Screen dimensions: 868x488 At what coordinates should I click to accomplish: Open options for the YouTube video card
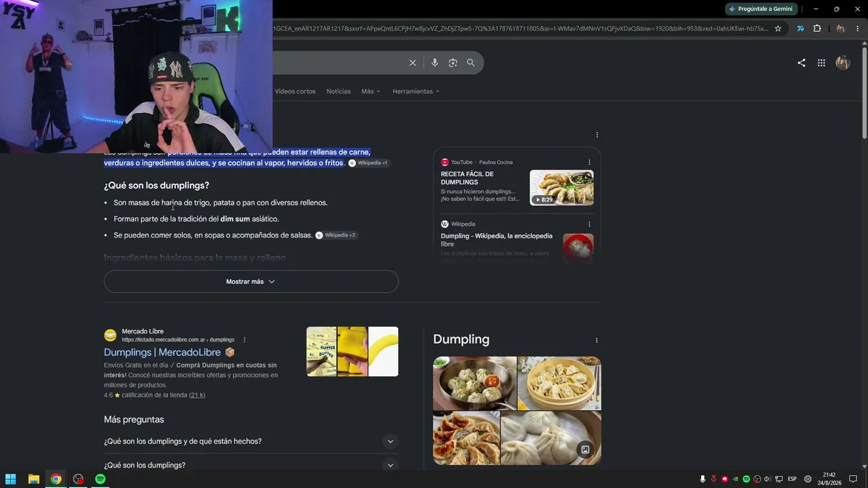[x=589, y=163]
